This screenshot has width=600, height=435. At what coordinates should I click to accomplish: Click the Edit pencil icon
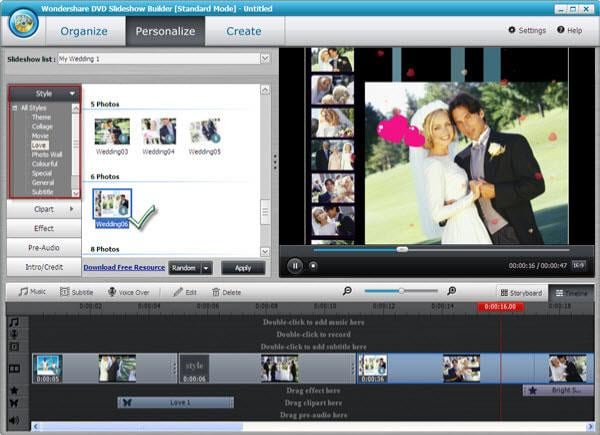pyautogui.click(x=178, y=292)
